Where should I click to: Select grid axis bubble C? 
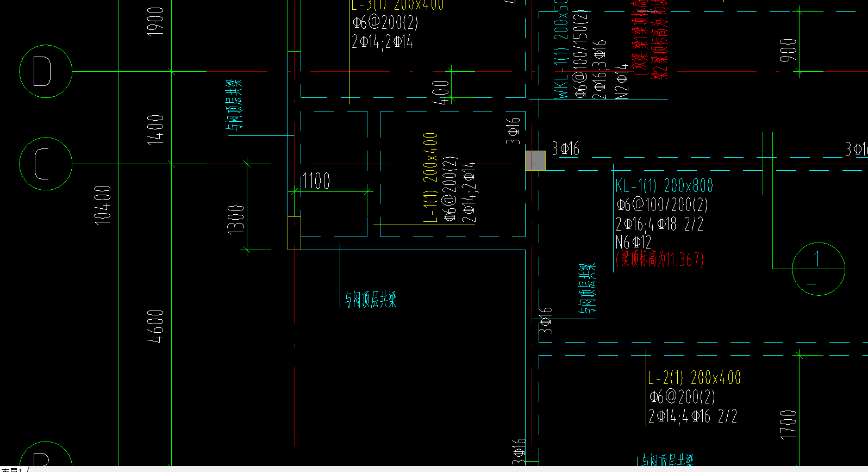(46, 164)
